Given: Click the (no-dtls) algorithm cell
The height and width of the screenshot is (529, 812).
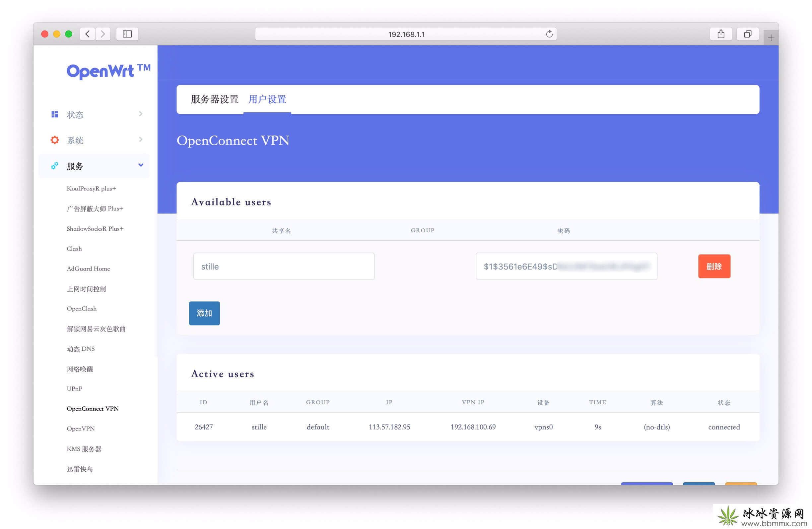Looking at the screenshot, I should (x=657, y=427).
